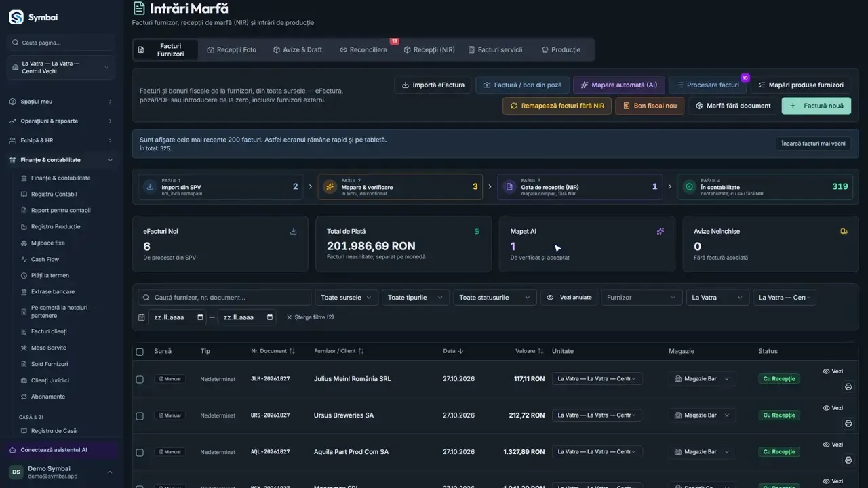Open Toate statusurile dropdown
Screen dimensions: 868x488
[x=495, y=298]
